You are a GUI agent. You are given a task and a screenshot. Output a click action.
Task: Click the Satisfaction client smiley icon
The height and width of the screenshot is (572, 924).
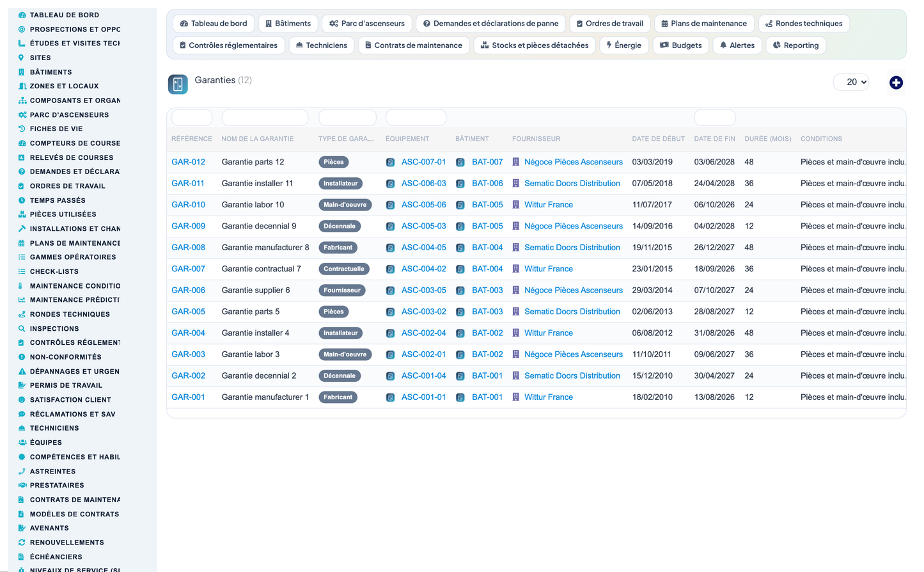click(22, 400)
